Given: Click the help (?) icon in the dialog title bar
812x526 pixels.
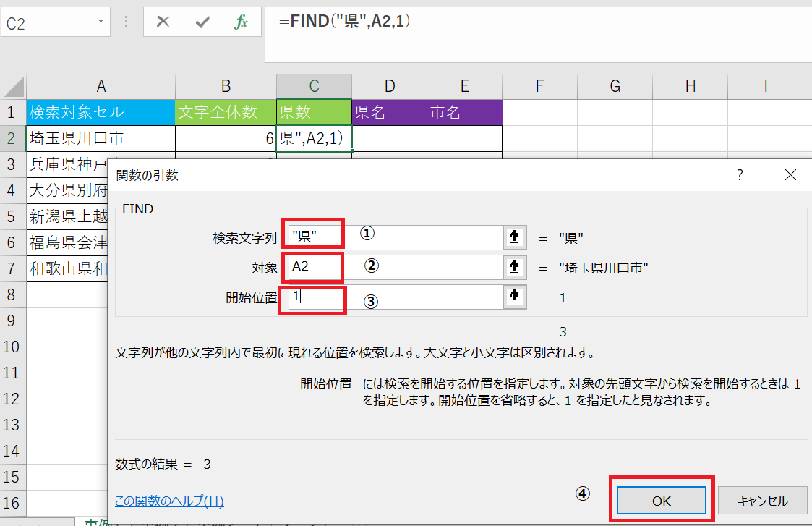Looking at the screenshot, I should click(x=739, y=174).
